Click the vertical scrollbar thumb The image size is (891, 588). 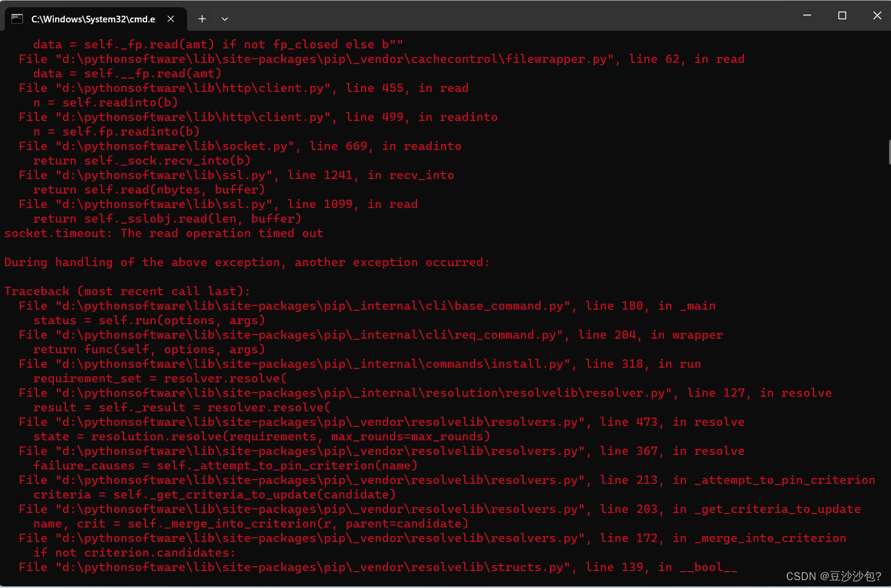pos(889,151)
